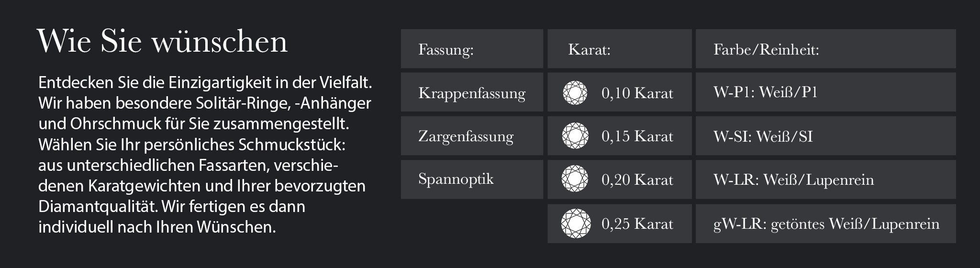980x268 pixels.
Task: Pick the 0,10 Karat weight label
Action: click(x=637, y=93)
